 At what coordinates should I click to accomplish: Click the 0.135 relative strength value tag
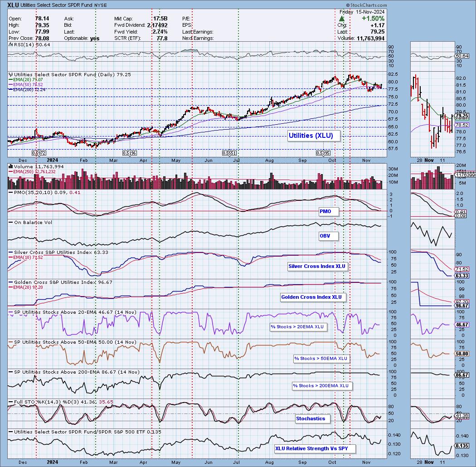click(462, 446)
